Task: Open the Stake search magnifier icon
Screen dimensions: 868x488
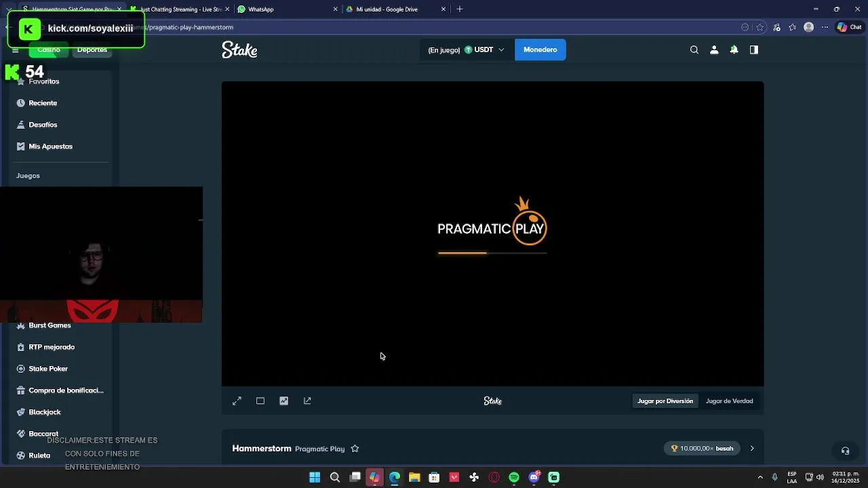Action: tap(694, 49)
